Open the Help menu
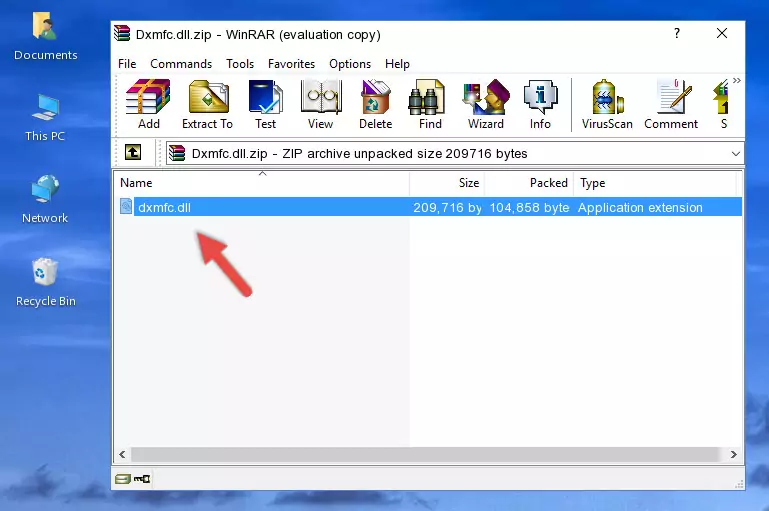Screen dimensions: 769x511 [397, 64]
